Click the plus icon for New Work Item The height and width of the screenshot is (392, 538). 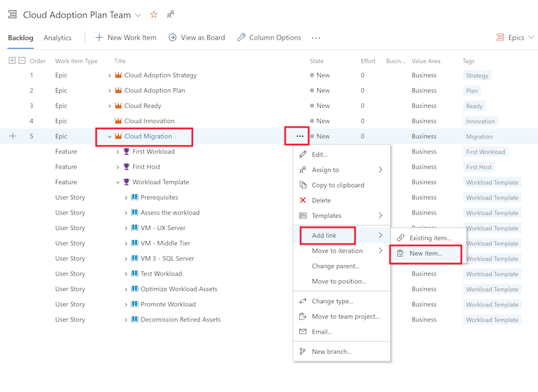point(99,38)
